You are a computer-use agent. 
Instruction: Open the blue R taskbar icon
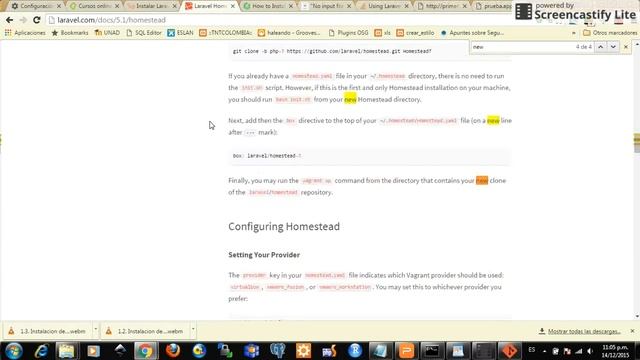[x=355, y=351]
